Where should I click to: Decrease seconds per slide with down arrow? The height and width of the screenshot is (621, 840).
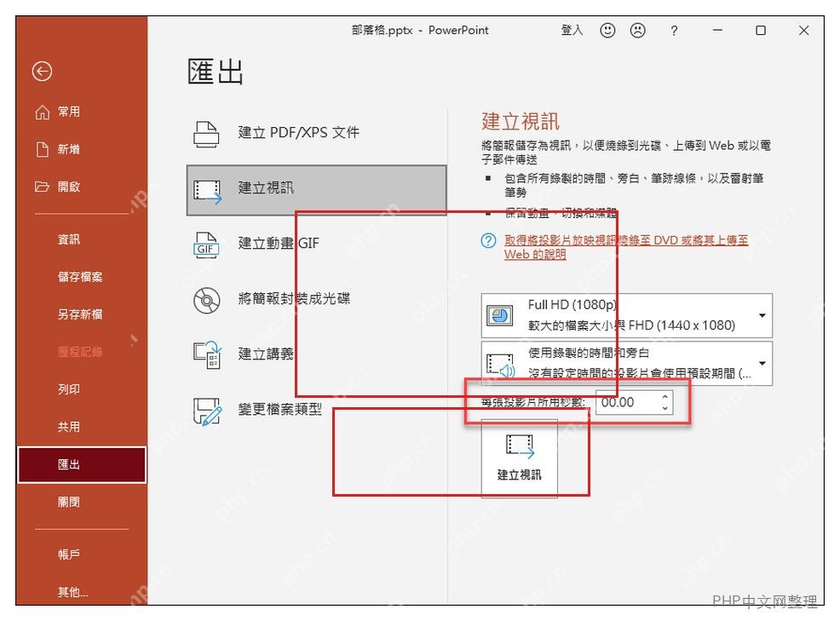point(665,408)
